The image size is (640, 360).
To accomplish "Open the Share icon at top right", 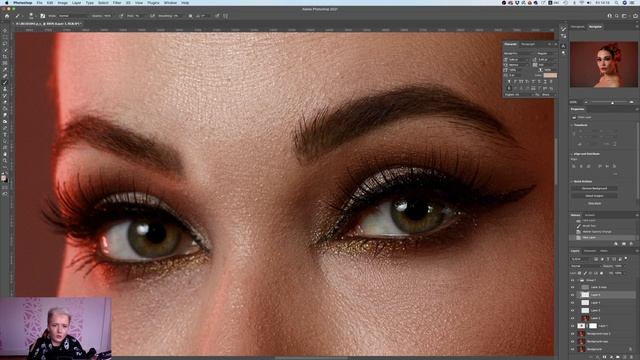I will coord(635,16).
